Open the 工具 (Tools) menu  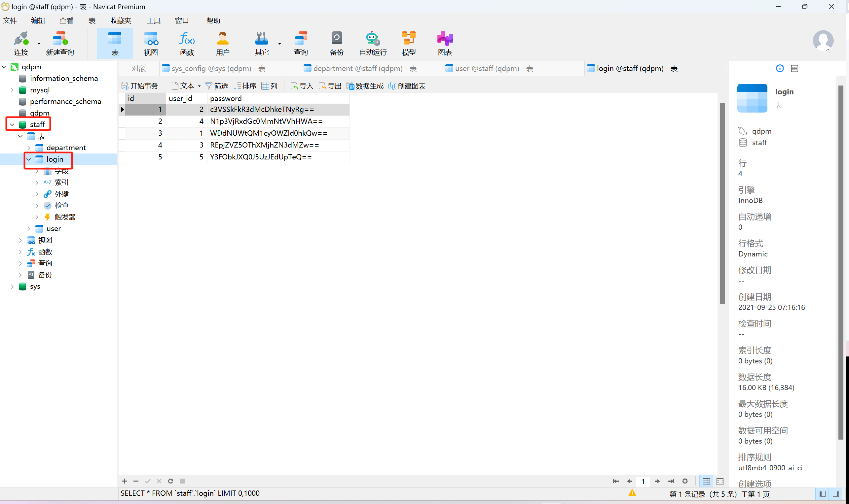(153, 21)
